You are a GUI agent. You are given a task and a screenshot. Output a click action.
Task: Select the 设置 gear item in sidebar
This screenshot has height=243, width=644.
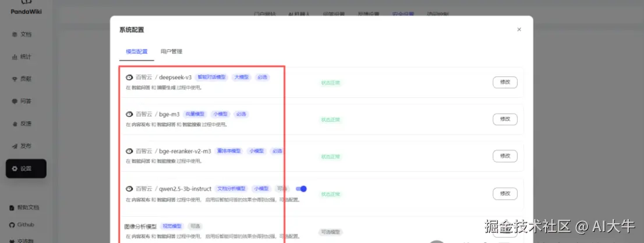pos(26,168)
